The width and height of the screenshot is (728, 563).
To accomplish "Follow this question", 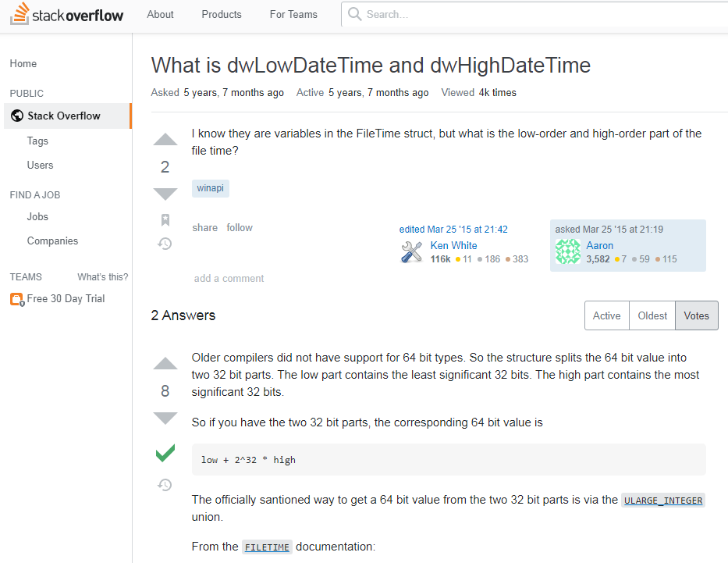I will point(240,227).
